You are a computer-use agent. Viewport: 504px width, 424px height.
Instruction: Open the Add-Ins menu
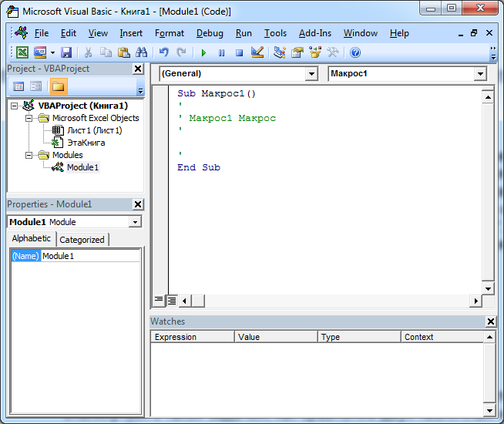315,33
